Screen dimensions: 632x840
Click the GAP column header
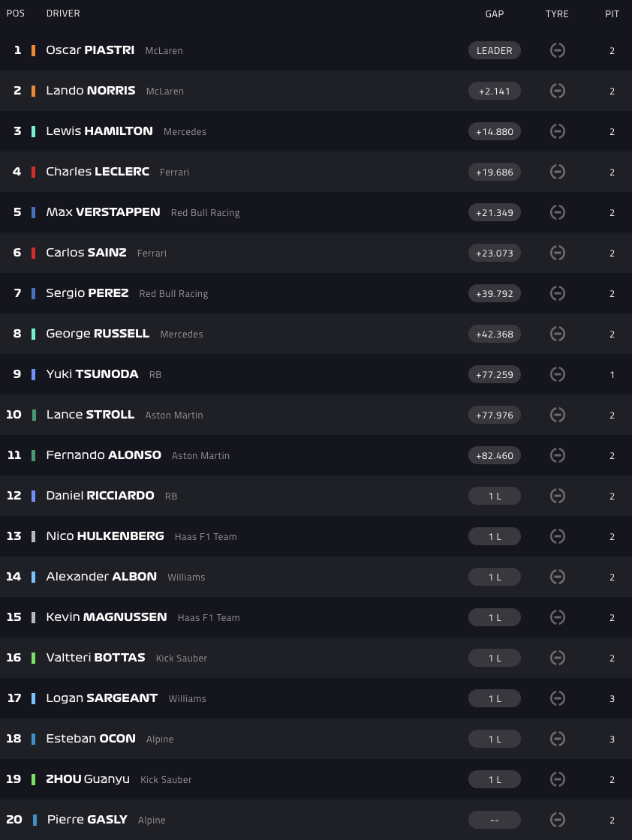pyautogui.click(x=495, y=13)
